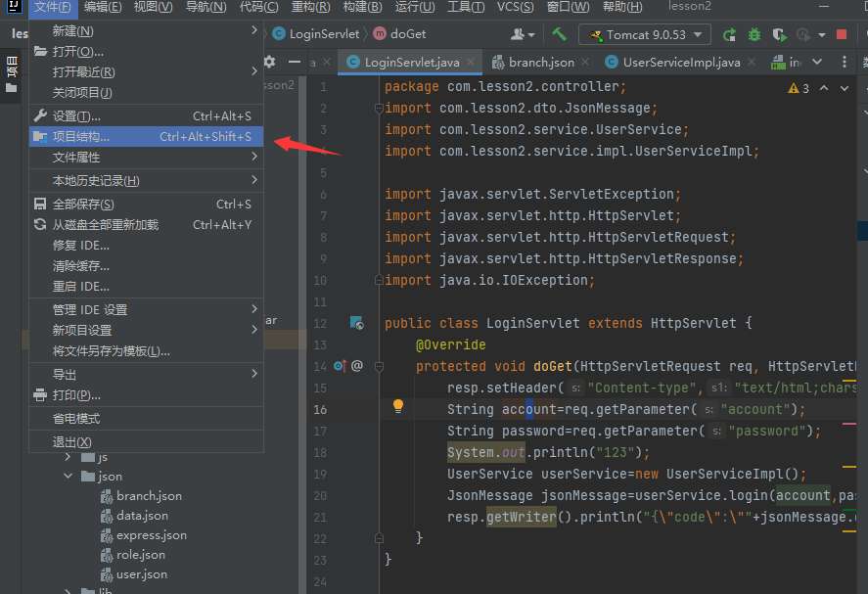Image resolution: width=868 pixels, height=594 pixels.
Task: Switch to the UserServiceImpl.java editor tab
Action: pos(681,62)
